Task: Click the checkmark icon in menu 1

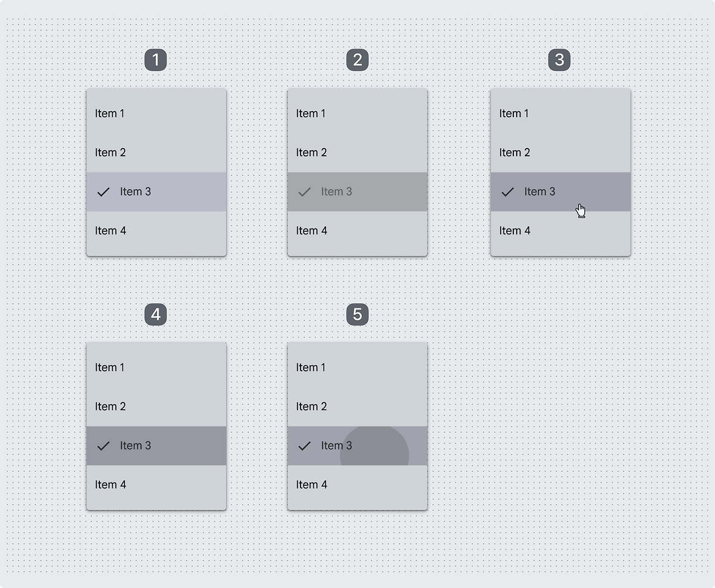Action: pyautogui.click(x=103, y=192)
